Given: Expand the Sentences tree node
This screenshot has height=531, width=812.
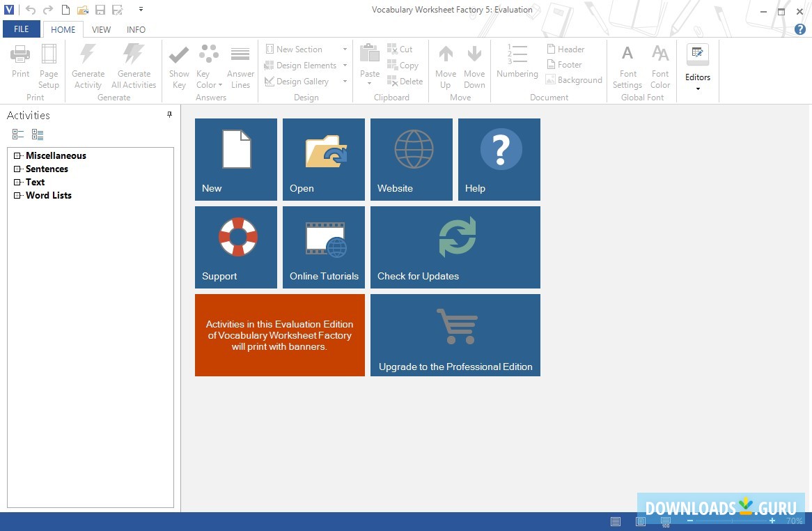Looking at the screenshot, I should [x=17, y=169].
